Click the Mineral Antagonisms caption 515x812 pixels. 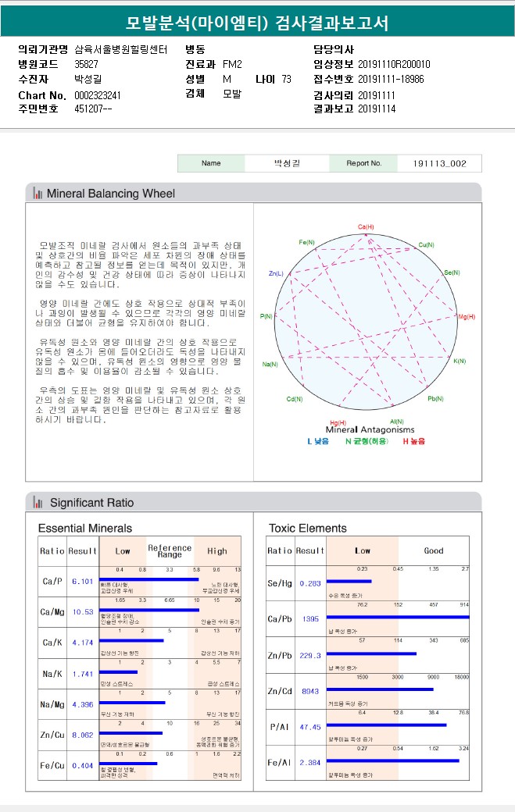pyautogui.click(x=370, y=429)
